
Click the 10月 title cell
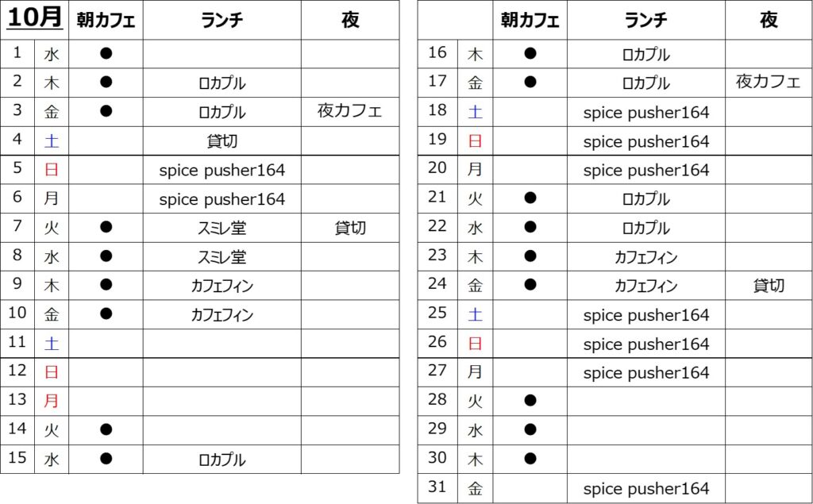click(34, 19)
